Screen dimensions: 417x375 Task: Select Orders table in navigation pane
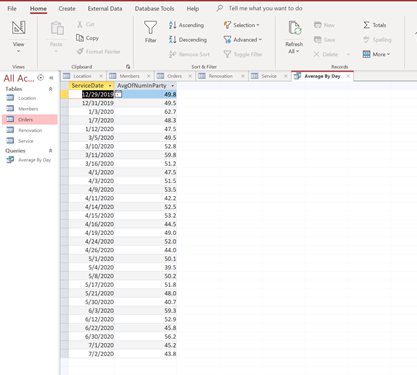pyautogui.click(x=29, y=119)
